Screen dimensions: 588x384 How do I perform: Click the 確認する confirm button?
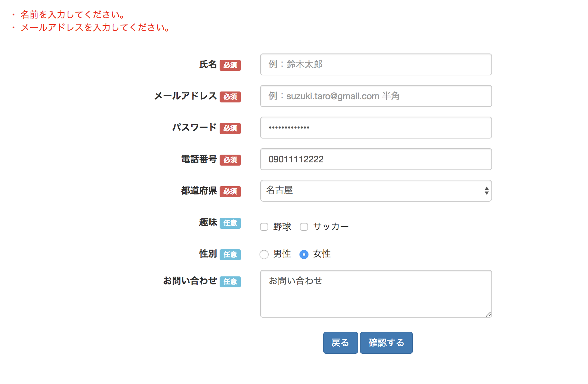[386, 342]
